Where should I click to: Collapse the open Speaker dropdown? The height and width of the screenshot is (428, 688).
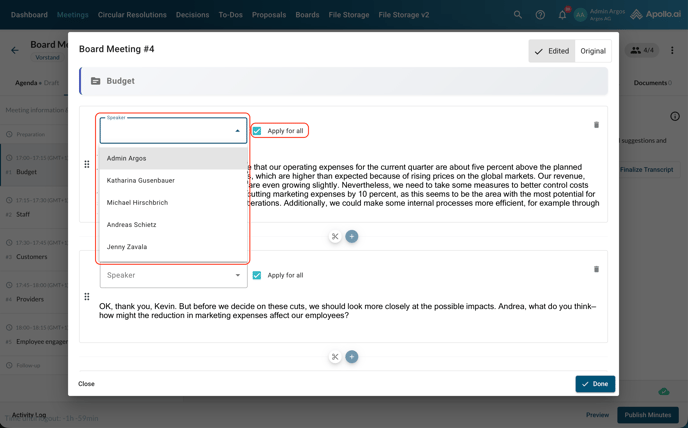pyautogui.click(x=237, y=131)
